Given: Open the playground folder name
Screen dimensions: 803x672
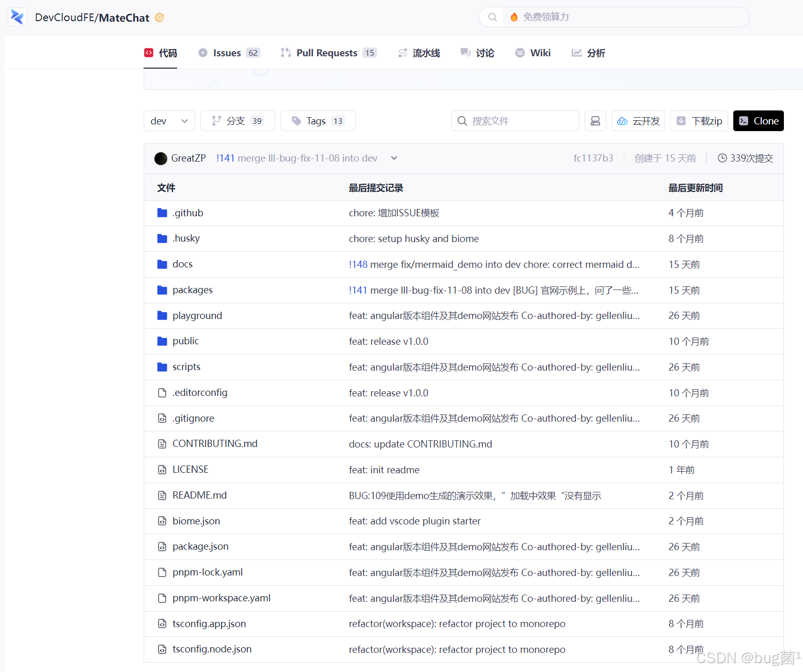Looking at the screenshot, I should tap(197, 315).
